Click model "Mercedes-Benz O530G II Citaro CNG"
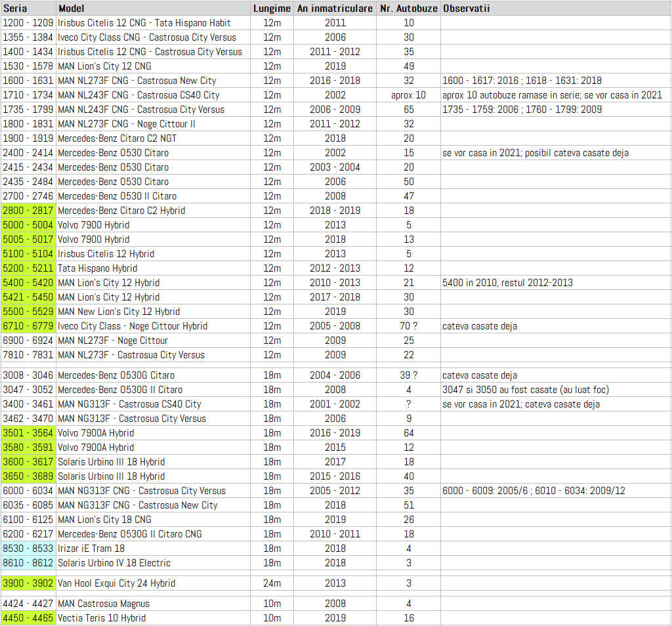 click(130, 534)
